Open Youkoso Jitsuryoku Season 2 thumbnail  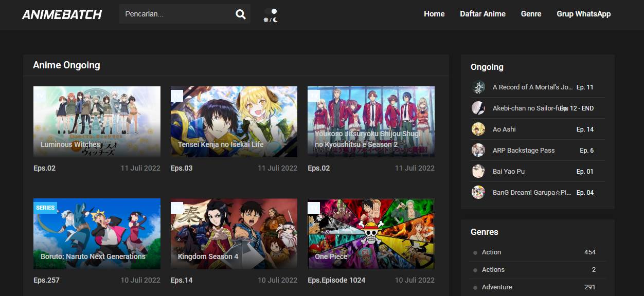point(371,122)
